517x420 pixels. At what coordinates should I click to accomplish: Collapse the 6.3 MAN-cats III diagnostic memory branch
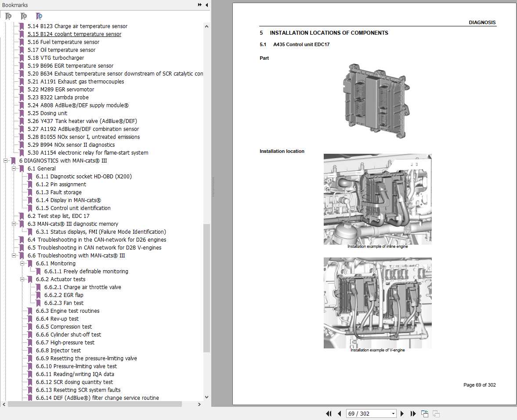click(14, 224)
